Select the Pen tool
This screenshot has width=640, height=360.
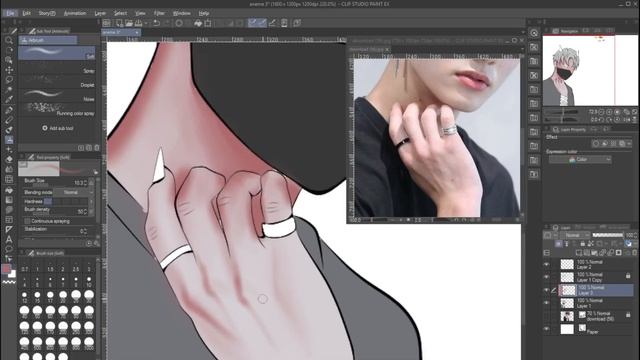pyautogui.click(x=9, y=110)
